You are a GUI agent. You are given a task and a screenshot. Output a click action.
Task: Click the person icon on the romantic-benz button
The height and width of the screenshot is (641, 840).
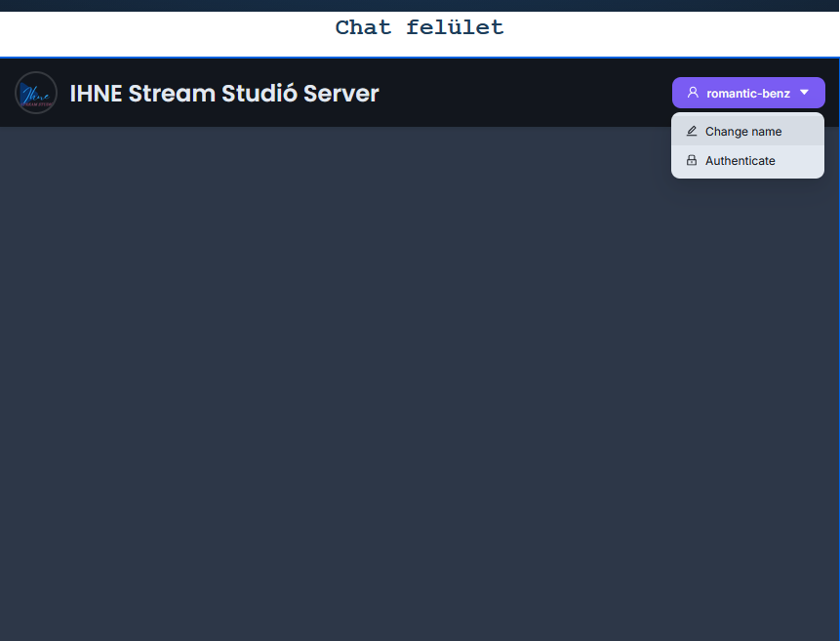(693, 92)
